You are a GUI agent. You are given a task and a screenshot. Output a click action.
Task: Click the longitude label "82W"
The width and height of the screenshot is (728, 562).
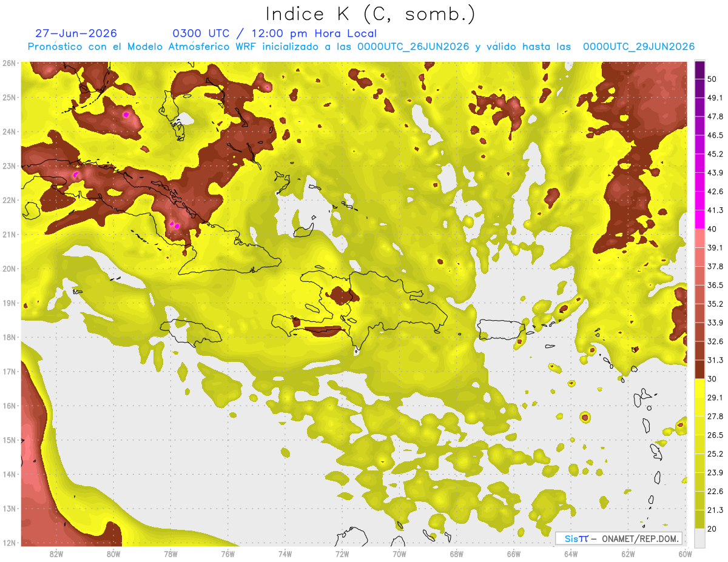coord(56,554)
